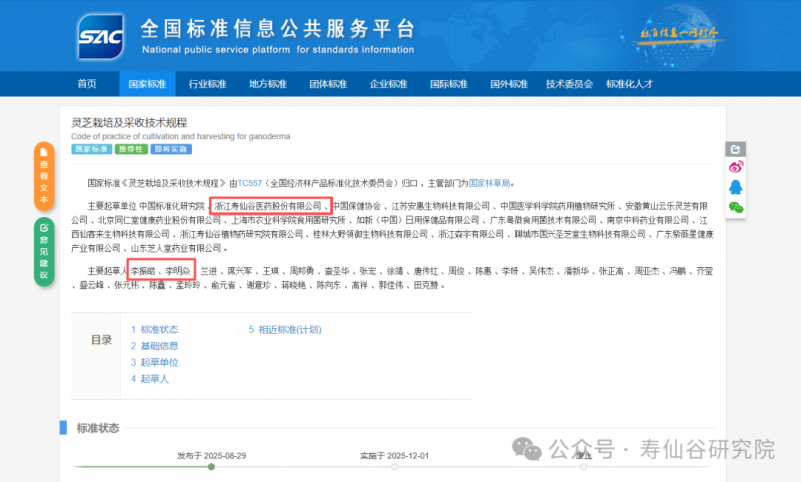Viewport: 801px width, 482px height.
Task: Open the orange 查看文本 side button
Action: point(44,176)
